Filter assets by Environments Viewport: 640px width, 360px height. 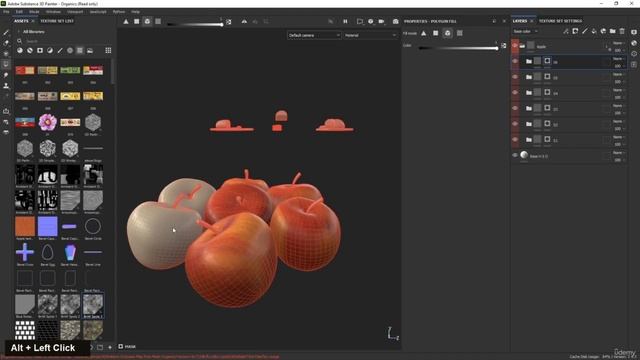pos(90,50)
